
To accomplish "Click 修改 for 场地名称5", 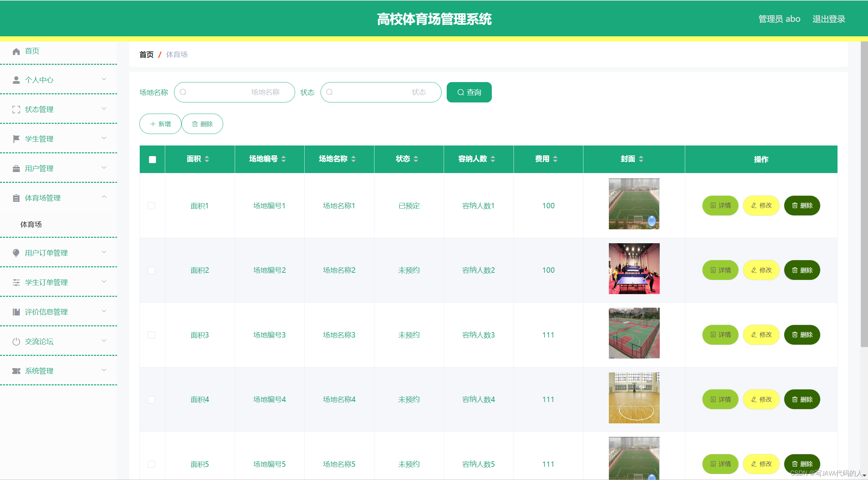I will (x=761, y=464).
